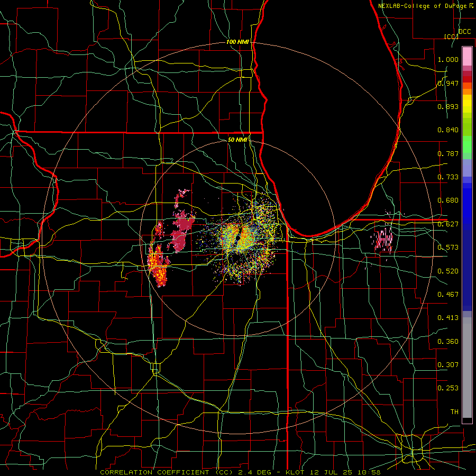Select the 0.573 scale value
Viewport: 476px width, 476px height.
[x=448, y=248]
